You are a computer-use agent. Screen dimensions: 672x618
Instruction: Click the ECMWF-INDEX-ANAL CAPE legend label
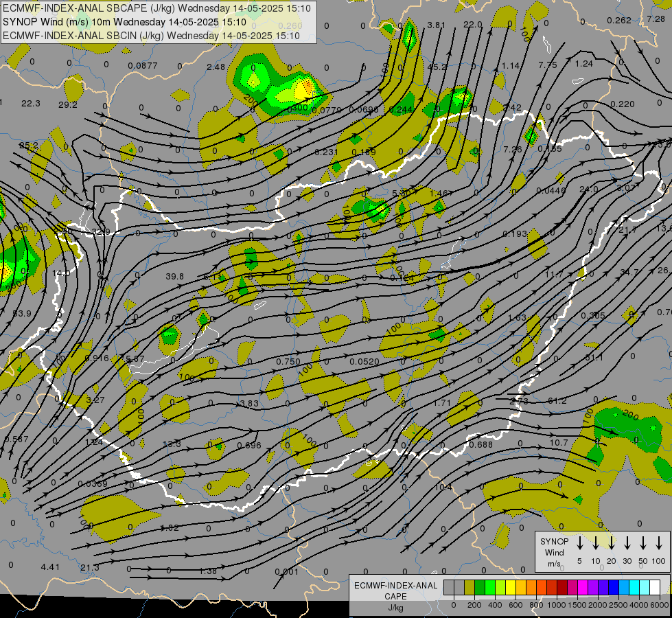[x=395, y=591]
